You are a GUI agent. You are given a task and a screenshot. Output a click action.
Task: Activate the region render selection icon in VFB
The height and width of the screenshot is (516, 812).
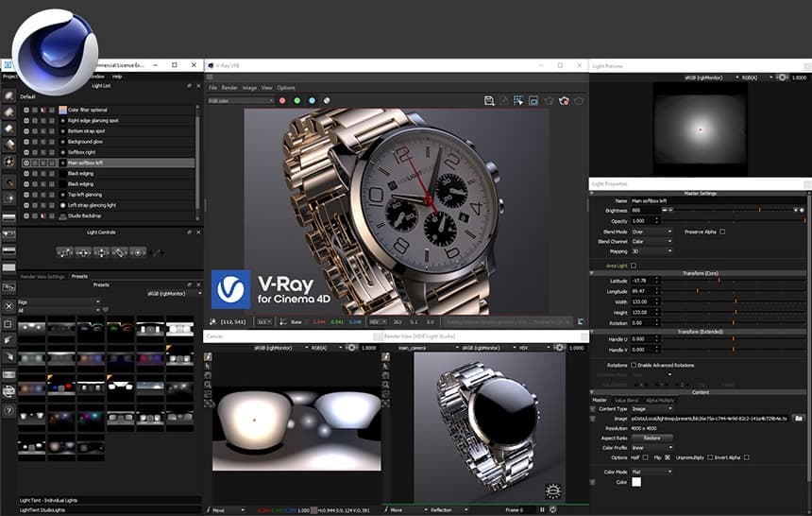[x=518, y=100]
